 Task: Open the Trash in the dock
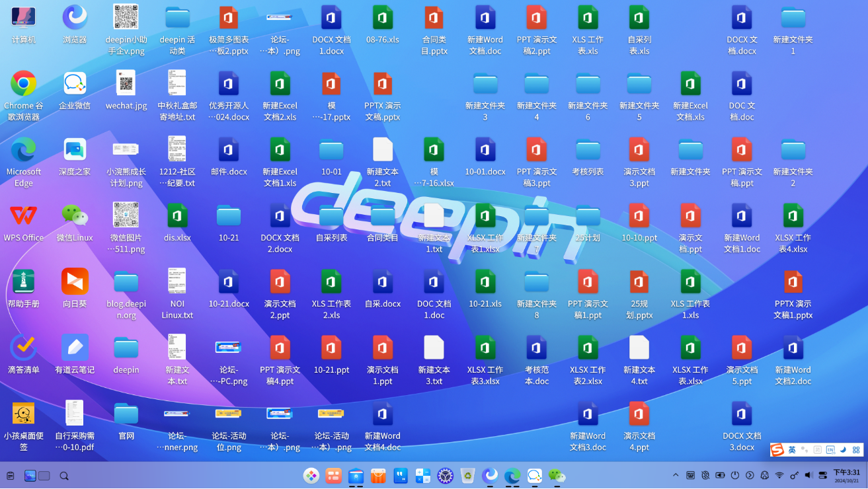[x=468, y=475]
